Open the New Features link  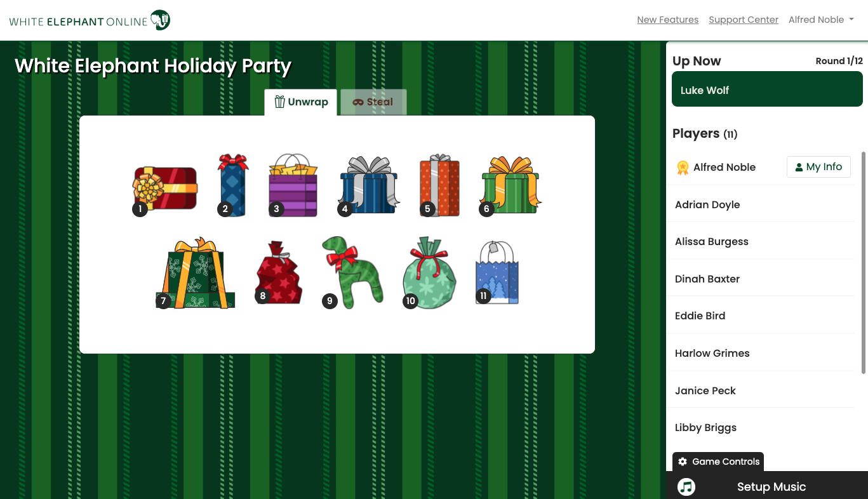(x=667, y=20)
